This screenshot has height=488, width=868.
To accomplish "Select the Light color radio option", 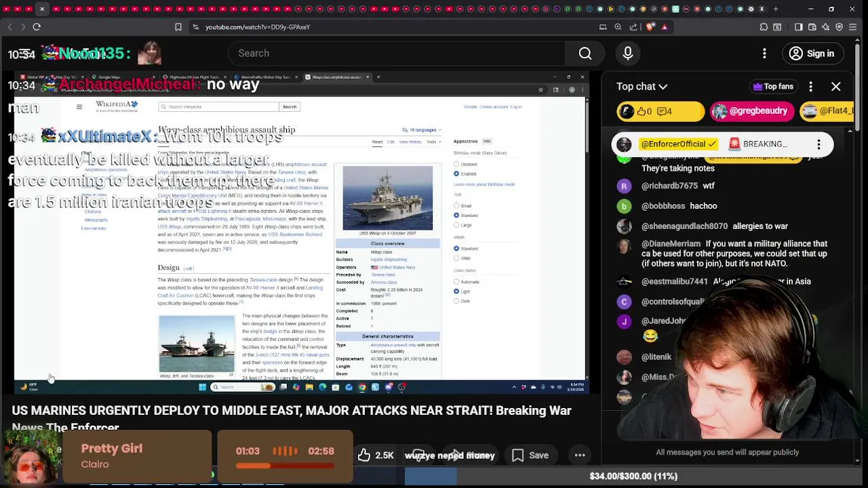I will point(456,291).
